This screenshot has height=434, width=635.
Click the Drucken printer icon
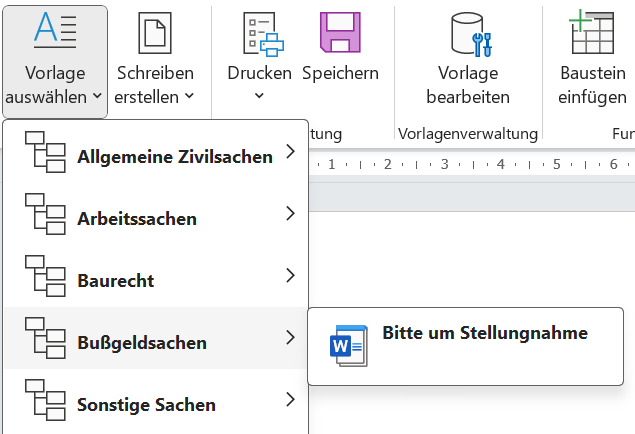(260, 32)
